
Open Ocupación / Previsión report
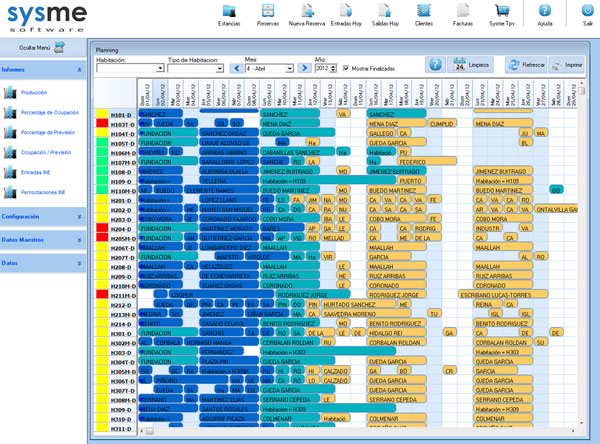click(46, 152)
